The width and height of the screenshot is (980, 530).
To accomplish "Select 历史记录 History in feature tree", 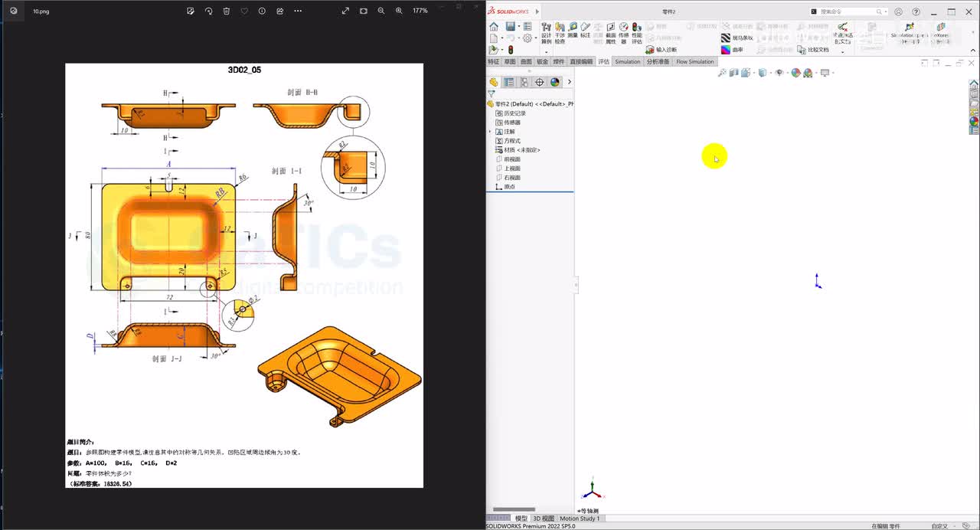I will 512,113.
